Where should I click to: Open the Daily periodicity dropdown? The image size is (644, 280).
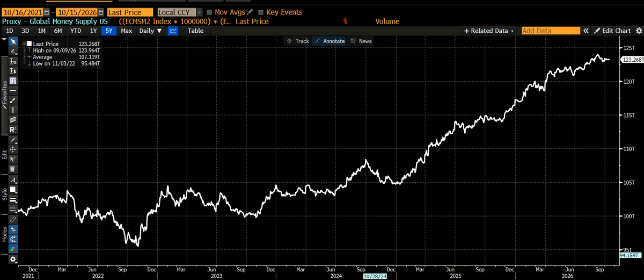pyautogui.click(x=150, y=31)
